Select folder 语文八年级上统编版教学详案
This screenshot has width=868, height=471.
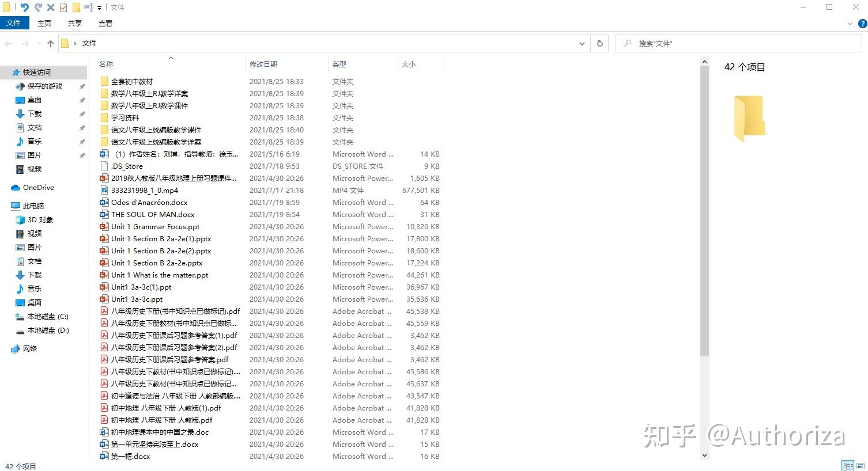click(x=156, y=142)
